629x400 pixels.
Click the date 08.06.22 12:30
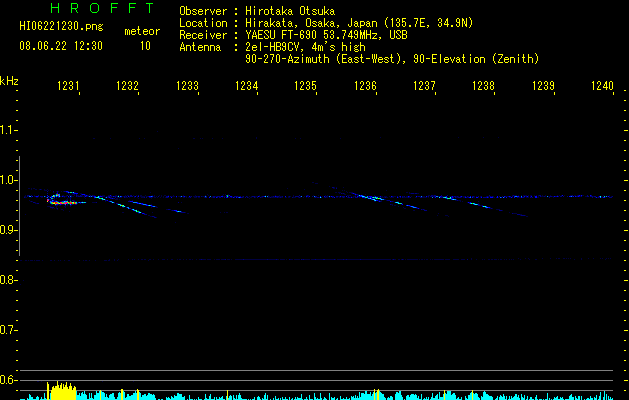click(61, 46)
